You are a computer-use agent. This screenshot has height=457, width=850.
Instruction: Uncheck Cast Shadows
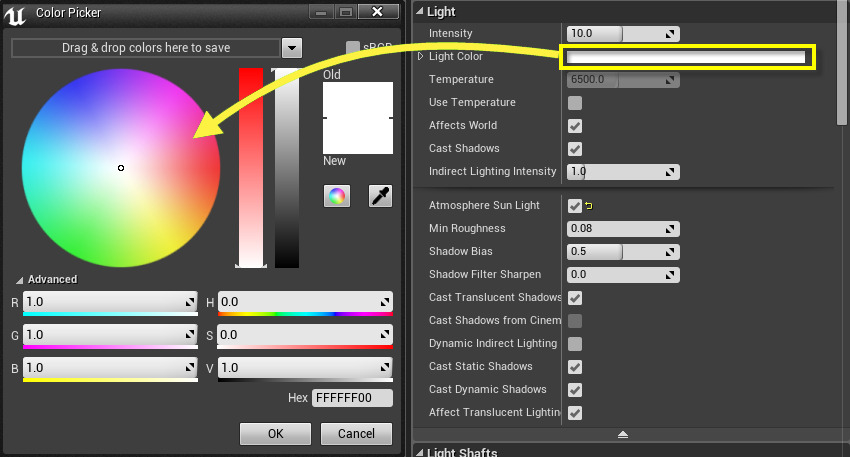pyautogui.click(x=575, y=149)
